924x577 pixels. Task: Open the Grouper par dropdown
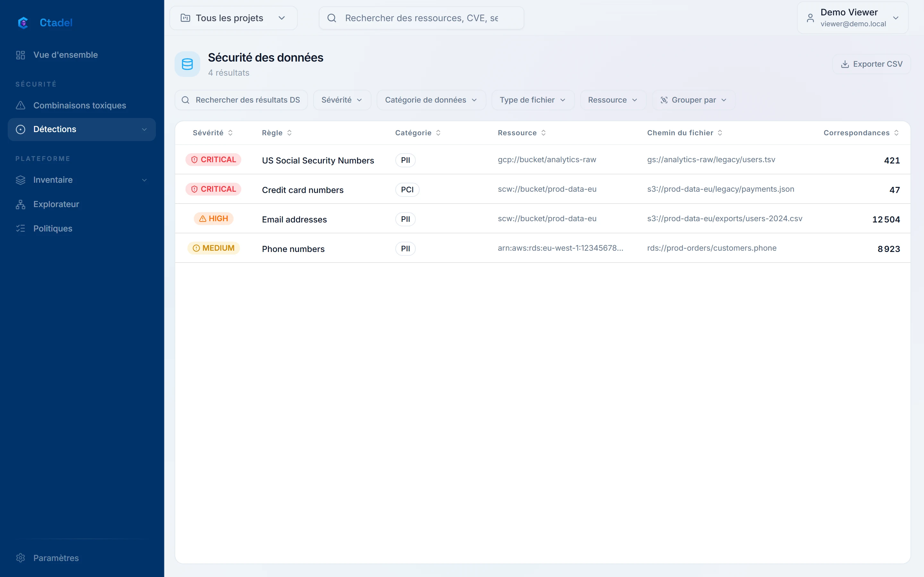693,100
